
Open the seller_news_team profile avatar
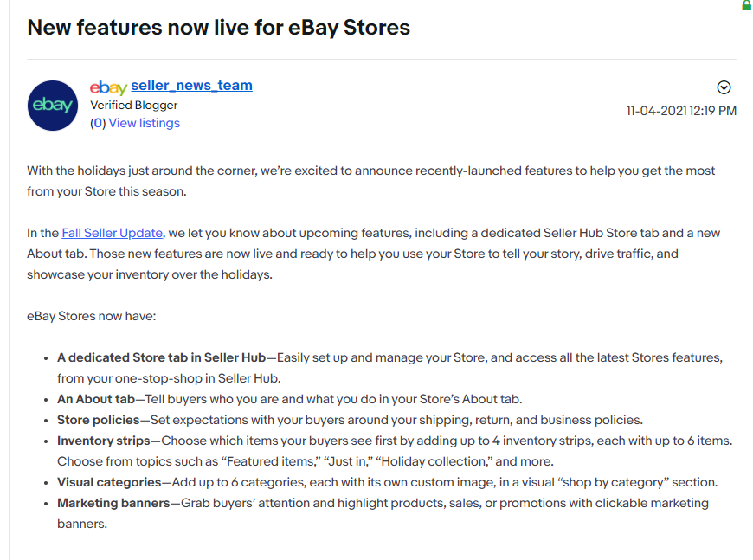click(x=52, y=105)
